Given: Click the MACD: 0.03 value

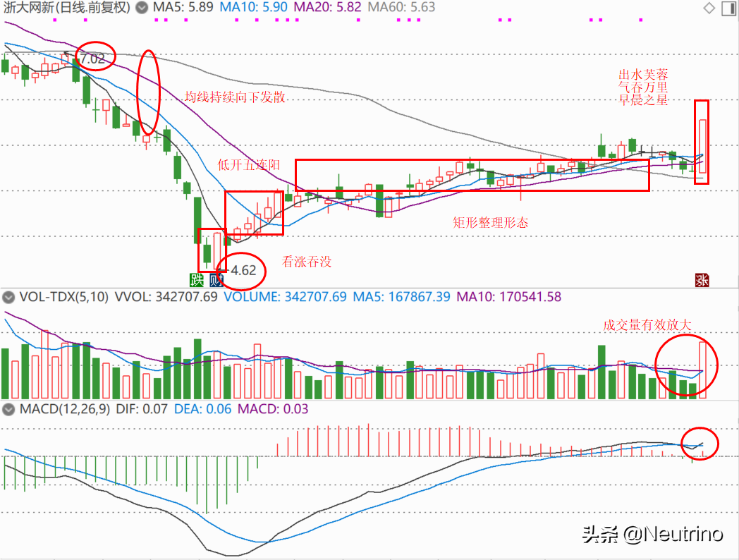Looking at the screenshot, I should 273,409.
